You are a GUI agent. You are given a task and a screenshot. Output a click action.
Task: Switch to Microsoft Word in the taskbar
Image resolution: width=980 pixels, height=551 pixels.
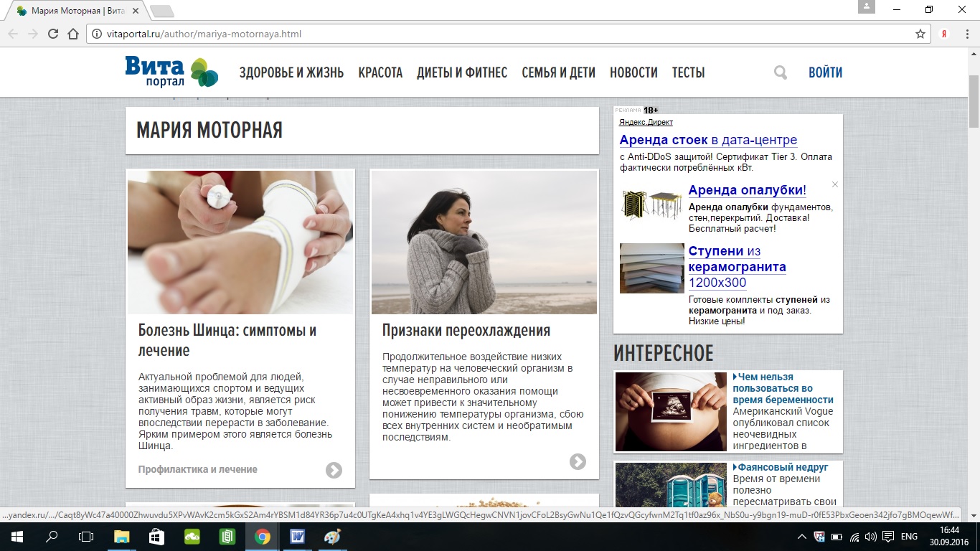[297, 537]
